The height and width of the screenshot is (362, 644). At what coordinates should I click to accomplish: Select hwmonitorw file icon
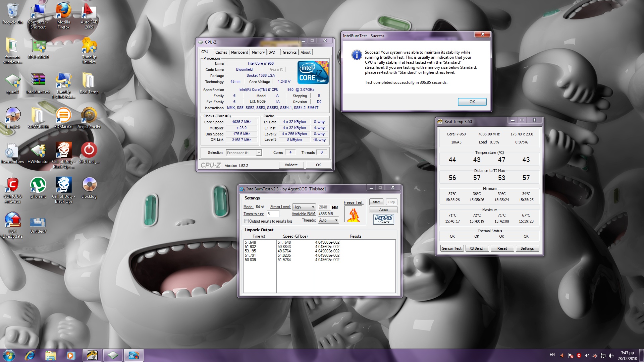pos(12,153)
